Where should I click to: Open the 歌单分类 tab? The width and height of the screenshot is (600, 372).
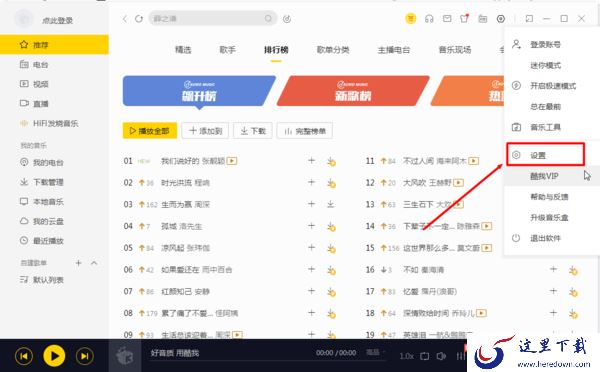pos(333,50)
